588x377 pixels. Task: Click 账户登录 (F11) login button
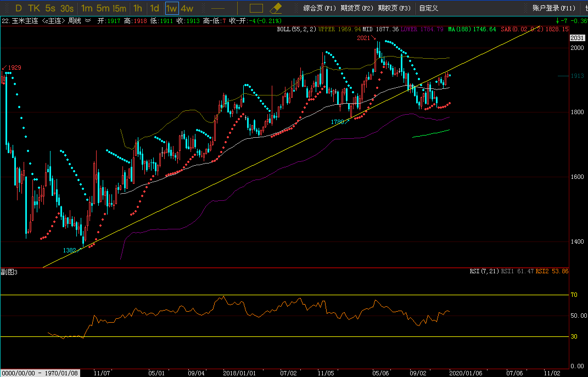pyautogui.click(x=554, y=8)
